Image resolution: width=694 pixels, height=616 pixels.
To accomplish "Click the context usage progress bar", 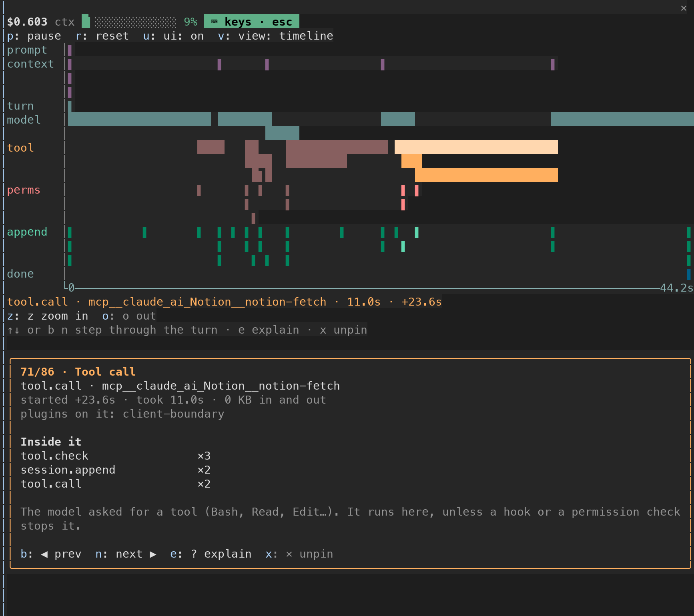I will click(129, 22).
